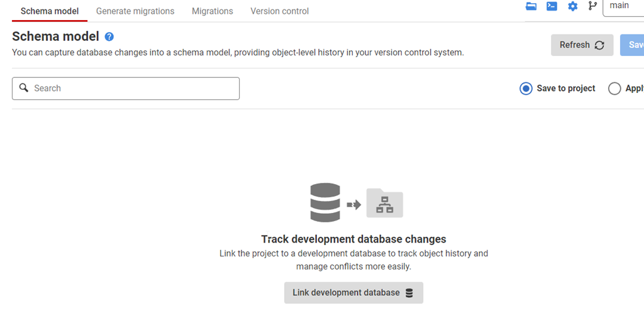This screenshot has height=333, width=644.
Task: Click the help question mark icon
Action: click(109, 37)
